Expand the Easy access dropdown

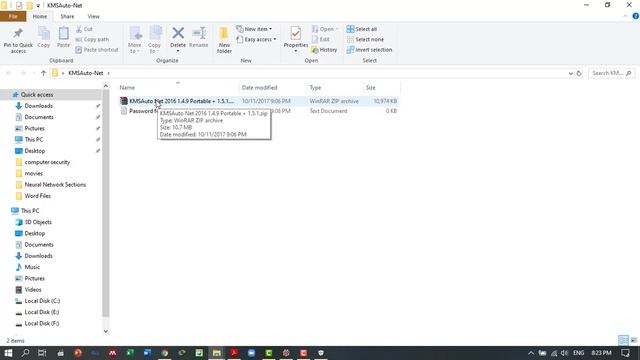256,40
